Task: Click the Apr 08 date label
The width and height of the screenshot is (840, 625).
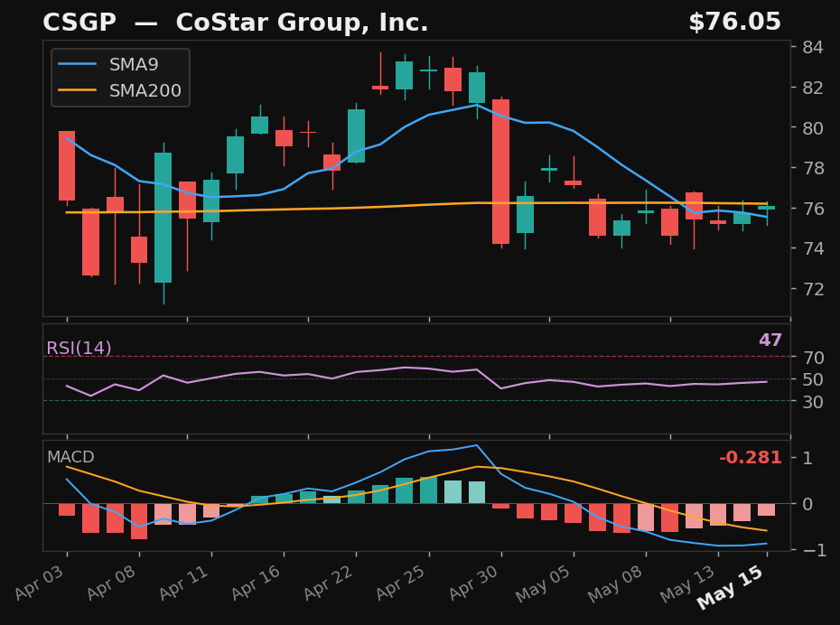Action: pyautogui.click(x=111, y=583)
